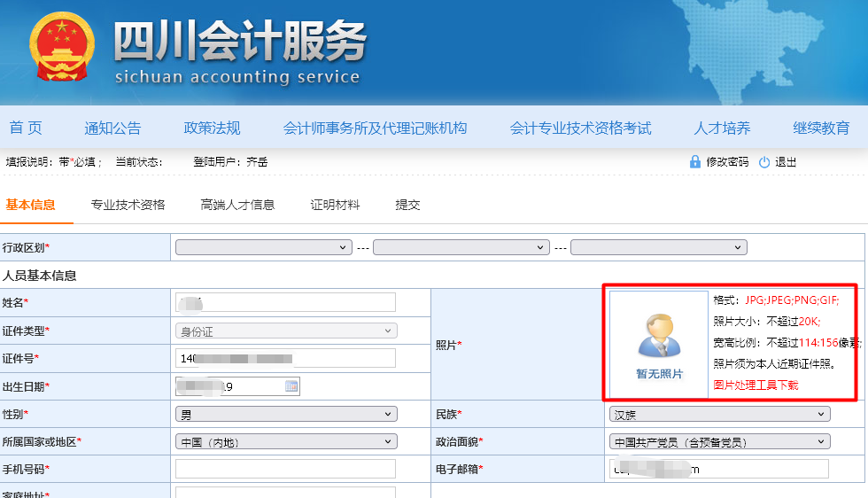868x498 pixels.
Task: Open the calendar picker for 出生日期
Action: (x=291, y=386)
